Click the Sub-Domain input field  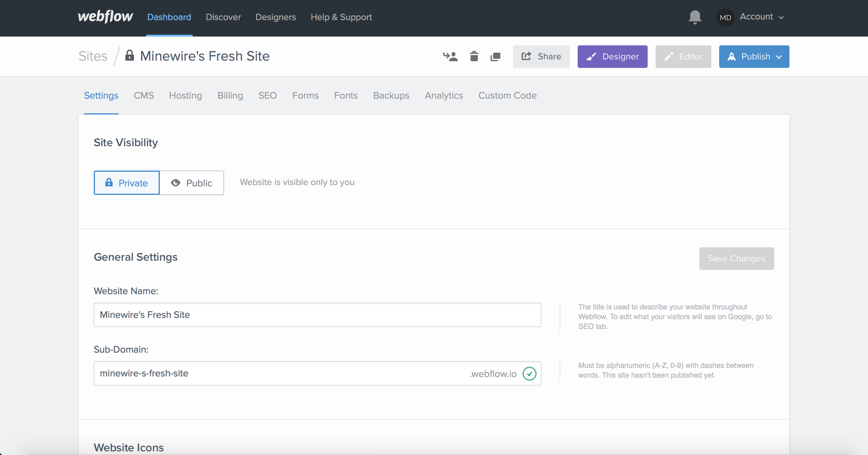[x=317, y=373]
